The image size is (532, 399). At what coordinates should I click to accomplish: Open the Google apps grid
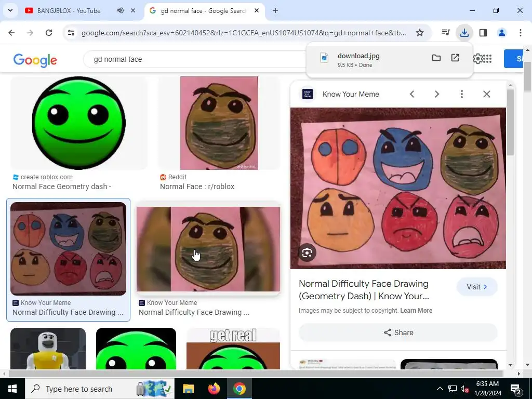(487, 59)
